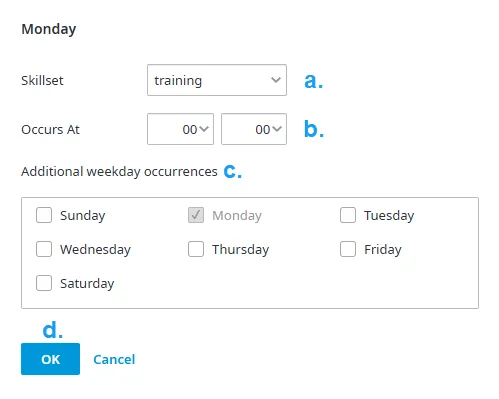Screen dimensions: 499x399
Task: Toggle the Friday checkbox
Action: tap(348, 249)
